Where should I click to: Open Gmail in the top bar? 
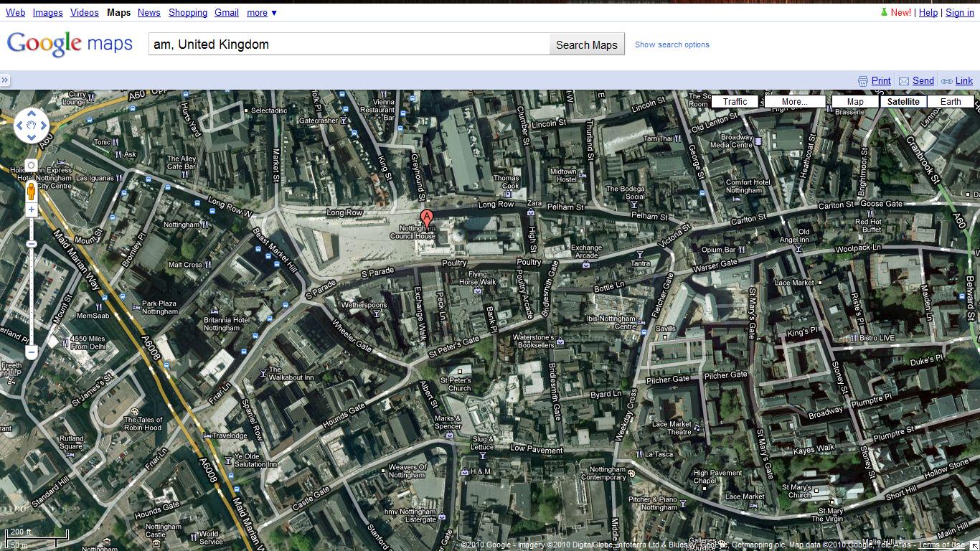click(x=227, y=12)
